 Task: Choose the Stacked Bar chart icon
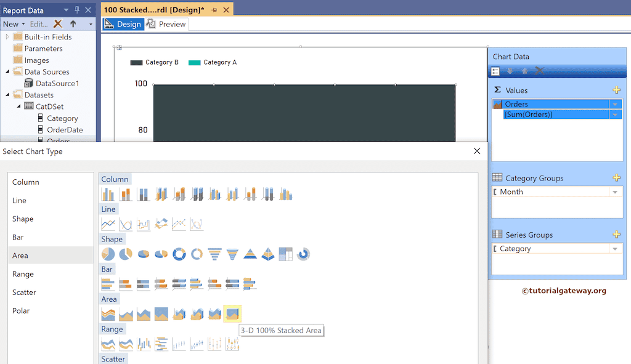(126, 284)
